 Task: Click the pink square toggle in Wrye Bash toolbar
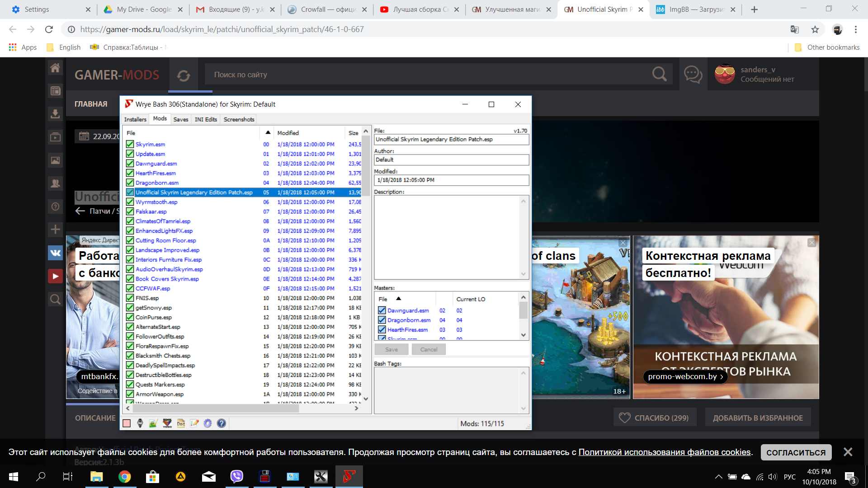tap(127, 423)
